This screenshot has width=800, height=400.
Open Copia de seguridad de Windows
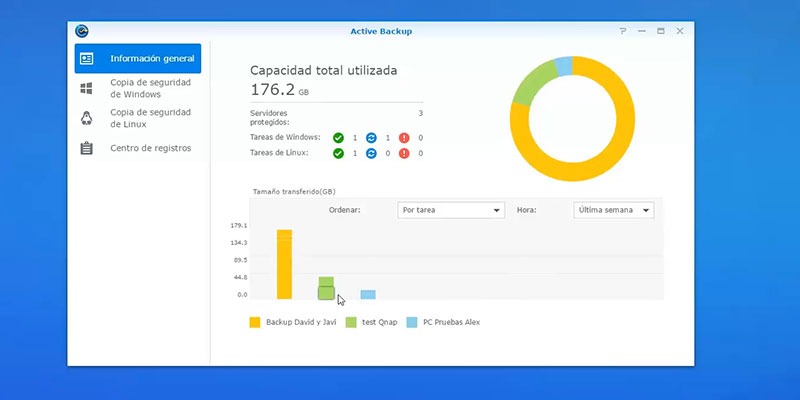(138, 88)
